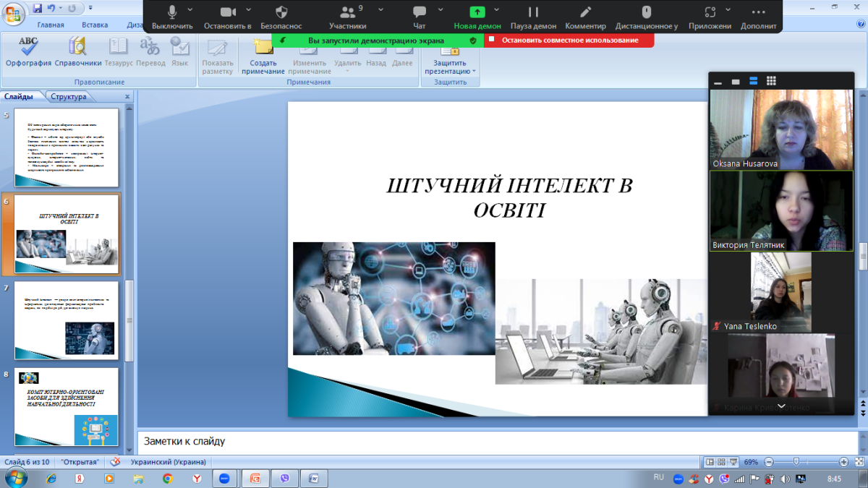The height and width of the screenshot is (488, 868).
Task: Switch to the Структура pane tab
Action: pyautogui.click(x=69, y=97)
